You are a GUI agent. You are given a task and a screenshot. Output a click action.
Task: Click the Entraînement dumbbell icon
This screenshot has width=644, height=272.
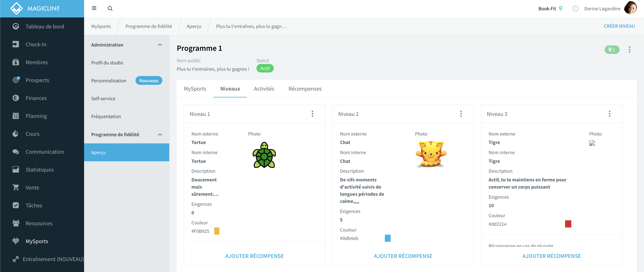[x=16, y=259]
